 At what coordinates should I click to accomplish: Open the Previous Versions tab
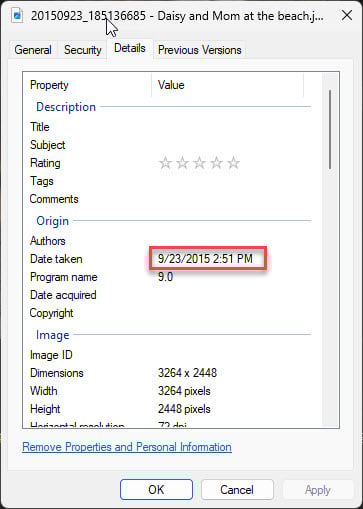coord(199,50)
